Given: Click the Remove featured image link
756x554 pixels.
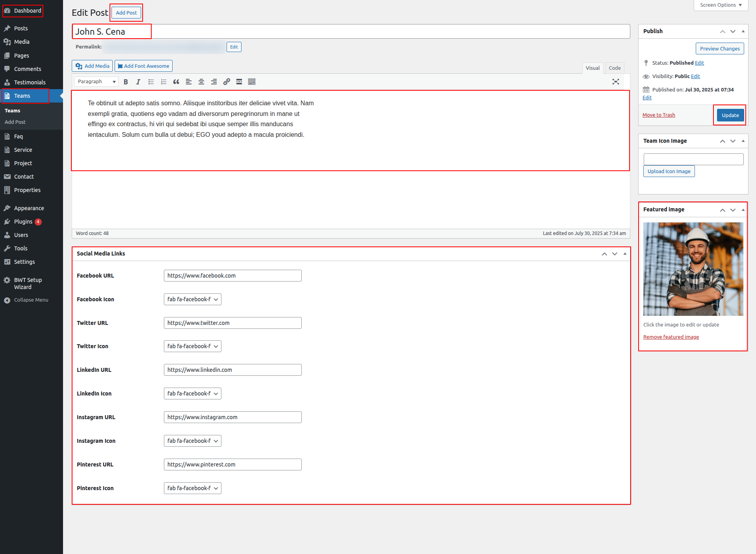Looking at the screenshot, I should (671, 337).
